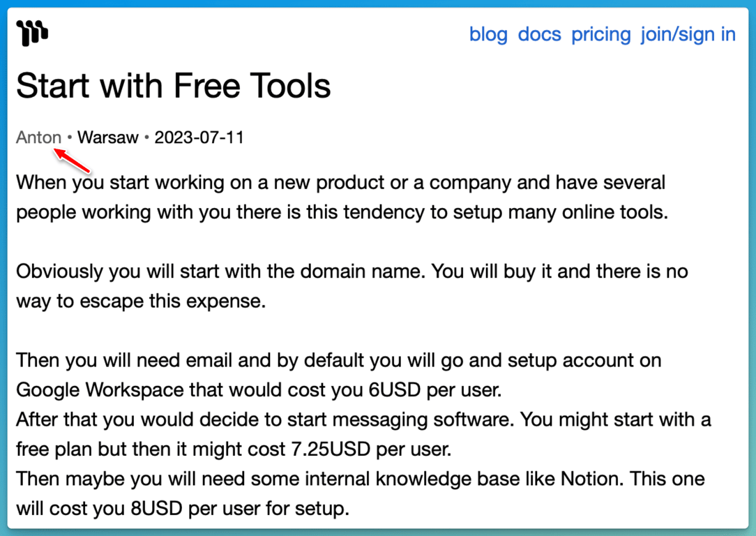The height and width of the screenshot is (536, 756).
Task: Click the 'Obviously you will start' paragraph
Action: pos(352,286)
